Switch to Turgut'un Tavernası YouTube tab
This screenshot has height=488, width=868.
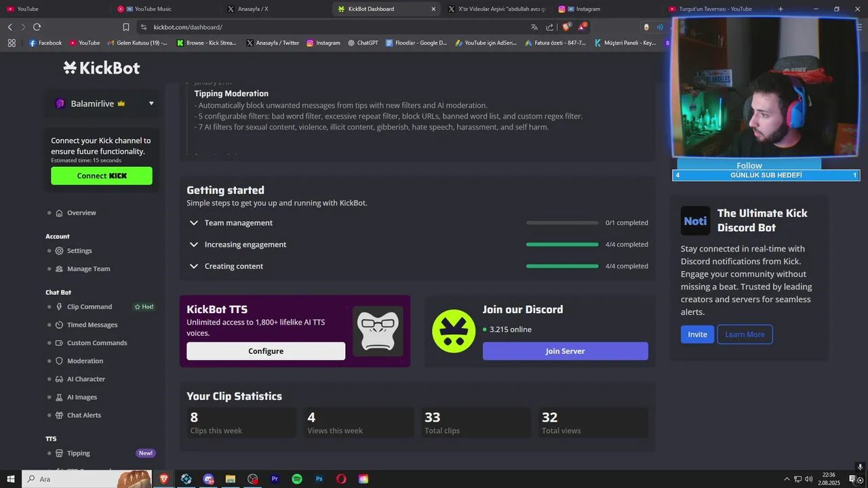click(717, 9)
